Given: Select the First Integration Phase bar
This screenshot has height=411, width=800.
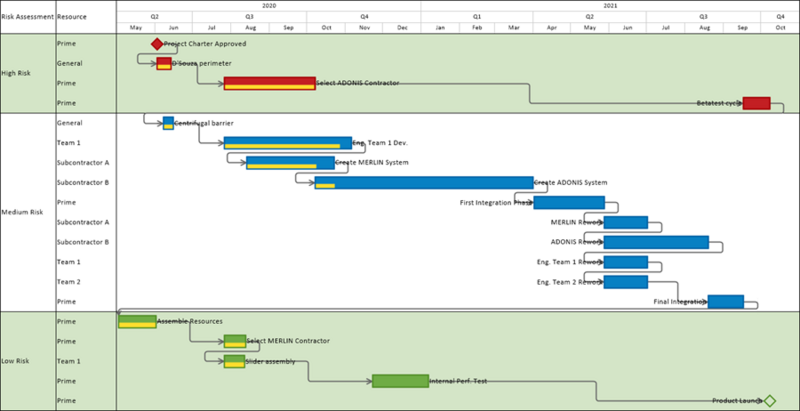Looking at the screenshot, I should click(x=569, y=202).
